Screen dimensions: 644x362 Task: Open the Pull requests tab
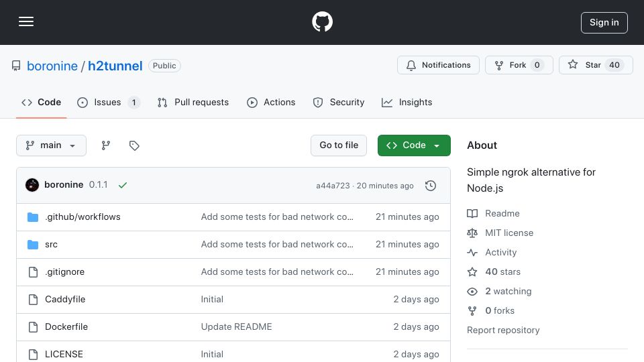[193, 102]
